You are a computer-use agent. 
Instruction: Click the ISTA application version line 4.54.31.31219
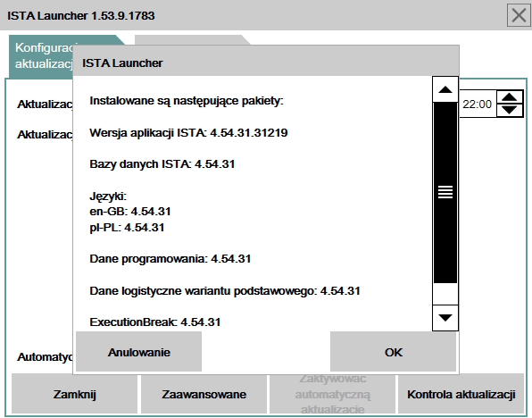tap(188, 132)
